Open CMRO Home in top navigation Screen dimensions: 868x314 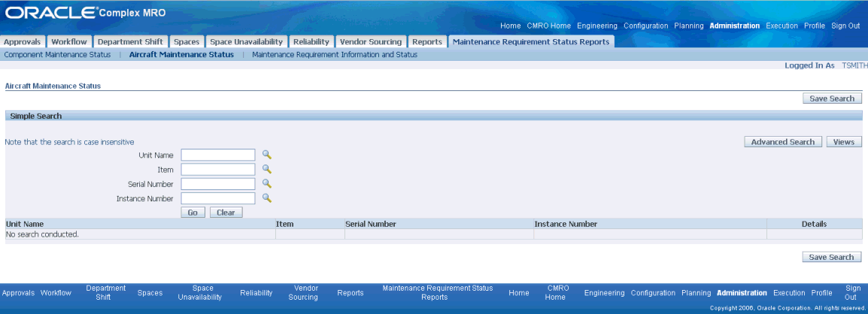(548, 26)
